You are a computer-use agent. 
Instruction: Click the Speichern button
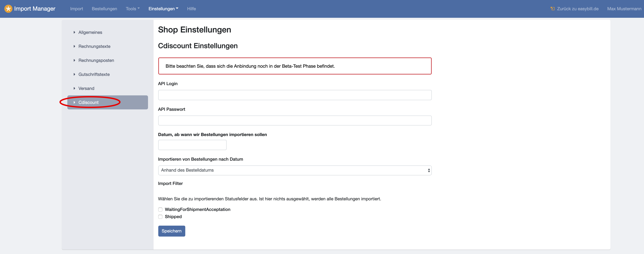(x=171, y=231)
